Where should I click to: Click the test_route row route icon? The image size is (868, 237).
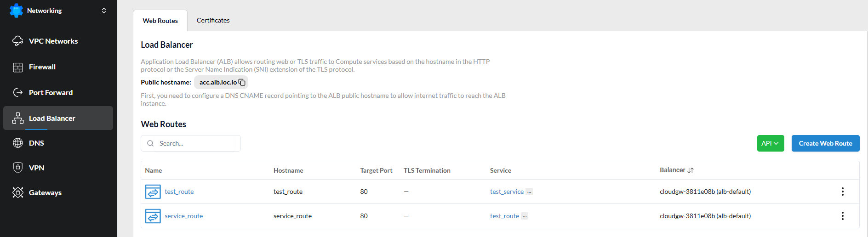click(153, 192)
